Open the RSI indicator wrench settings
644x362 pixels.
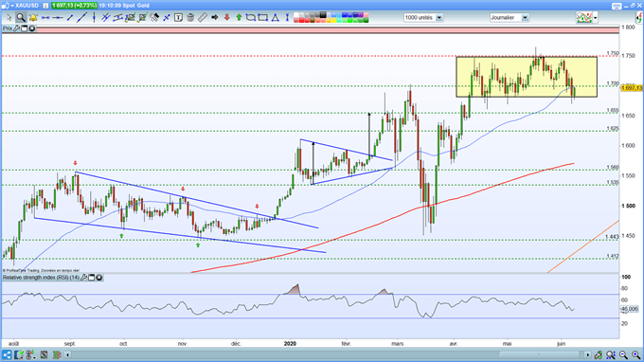click(83, 278)
